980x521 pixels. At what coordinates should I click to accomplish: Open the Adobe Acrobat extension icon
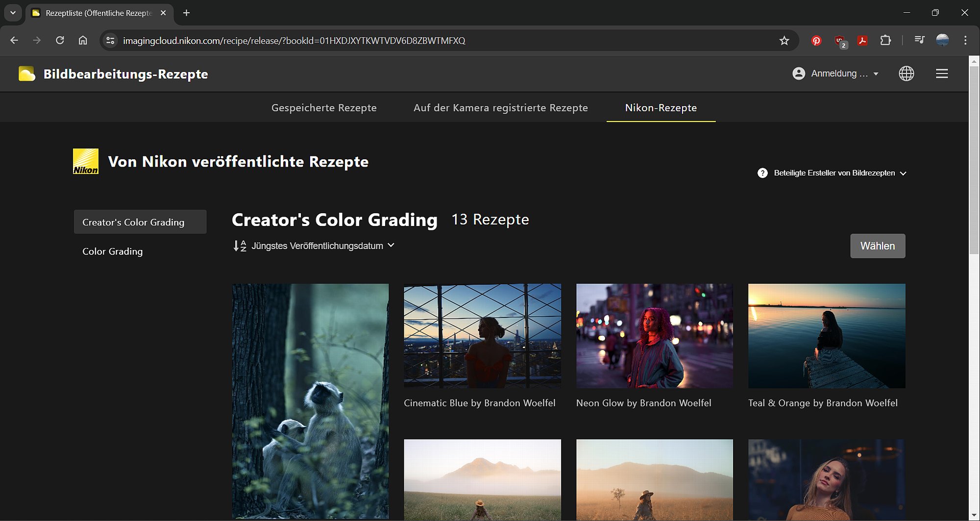(x=862, y=41)
